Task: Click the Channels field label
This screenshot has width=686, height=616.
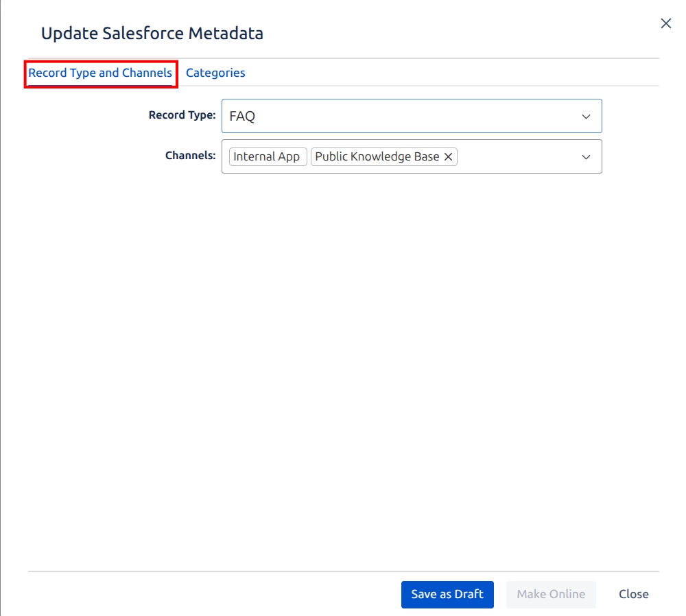Action: coord(190,156)
